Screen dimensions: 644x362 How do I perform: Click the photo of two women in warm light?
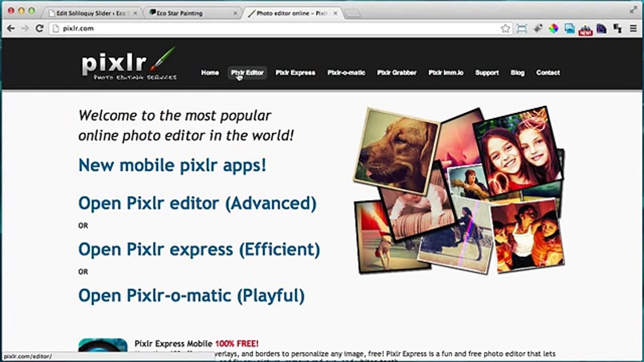[x=527, y=235]
